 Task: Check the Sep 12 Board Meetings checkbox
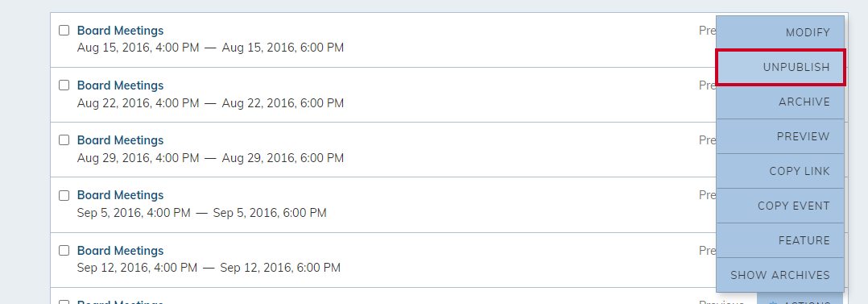64,250
